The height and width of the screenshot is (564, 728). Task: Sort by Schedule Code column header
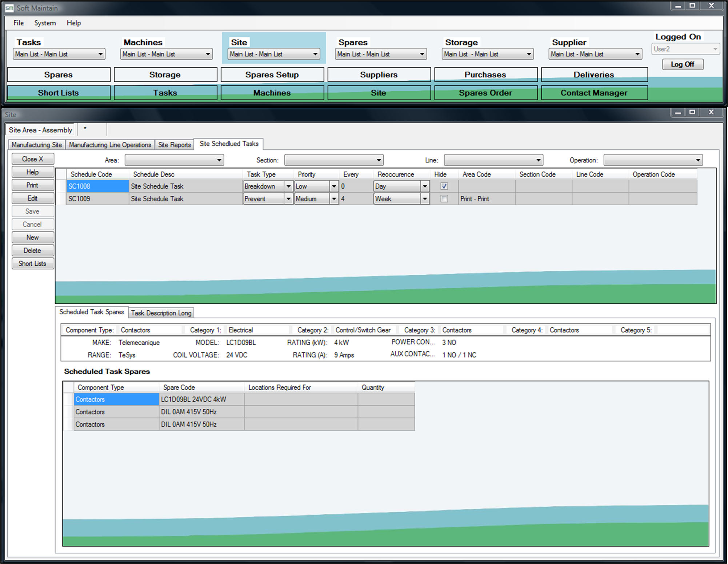tap(97, 174)
